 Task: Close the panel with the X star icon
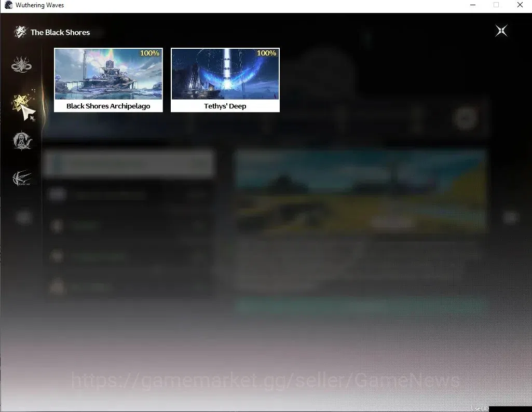tap(501, 31)
